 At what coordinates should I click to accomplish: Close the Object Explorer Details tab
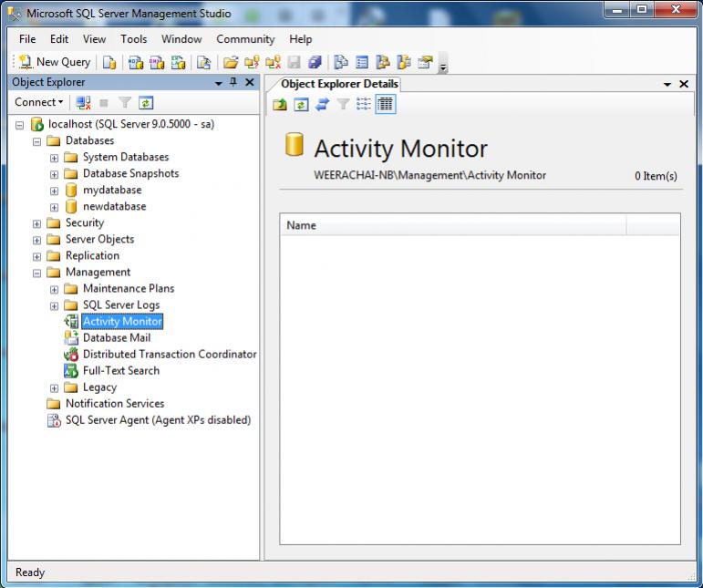pyautogui.click(x=684, y=84)
